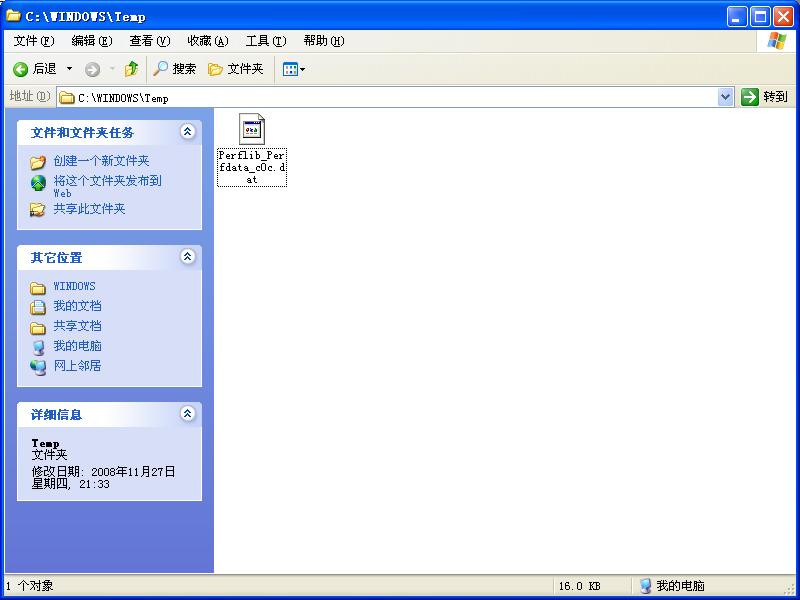Click the address bar folder icon
The width and height of the screenshot is (800, 600).
66,97
